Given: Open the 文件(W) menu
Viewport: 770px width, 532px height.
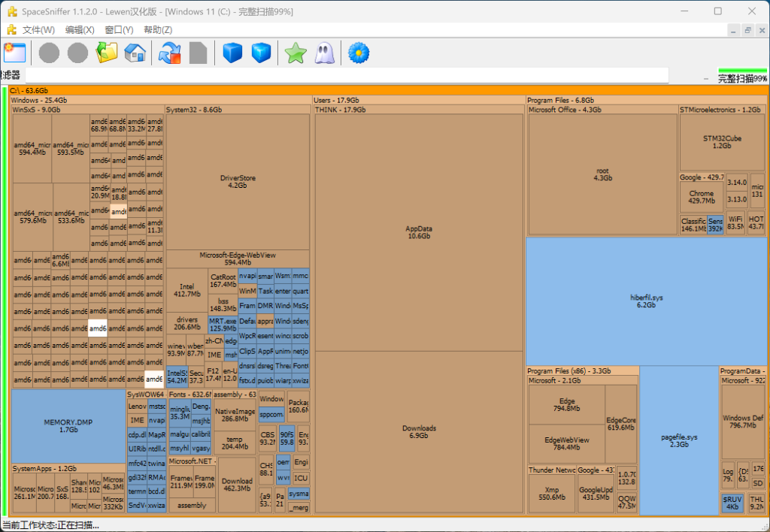Looking at the screenshot, I should tap(38, 29).
